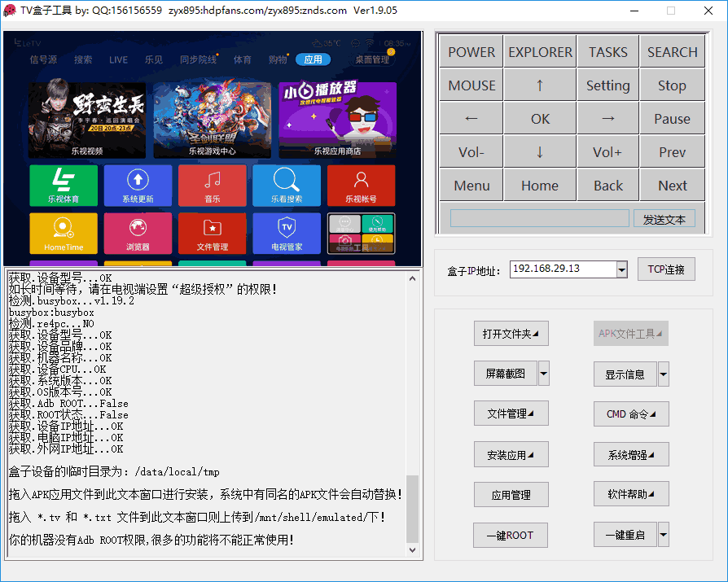This screenshot has width=728, height=582.
Task: Click the Stop remote button
Action: click(673, 85)
